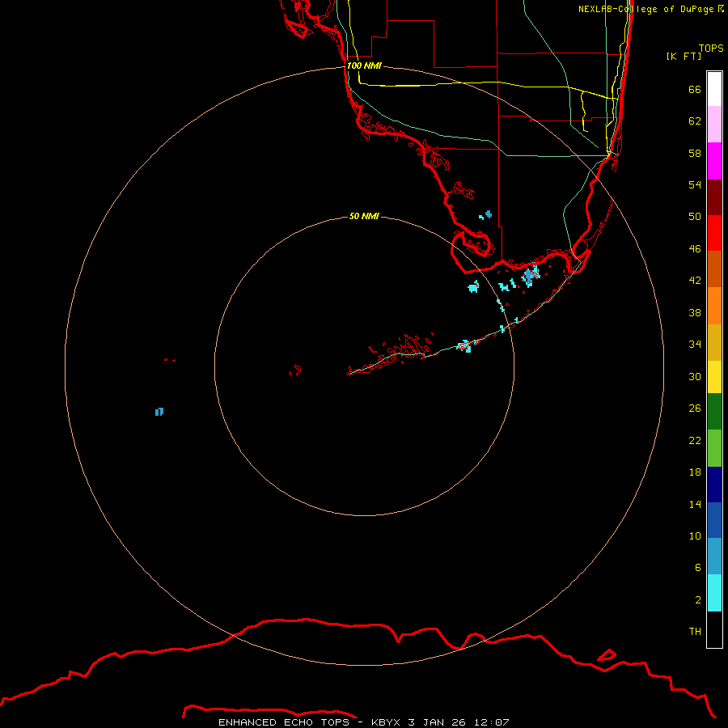Click the dark red (maroon) legend swatch

(x=714, y=197)
